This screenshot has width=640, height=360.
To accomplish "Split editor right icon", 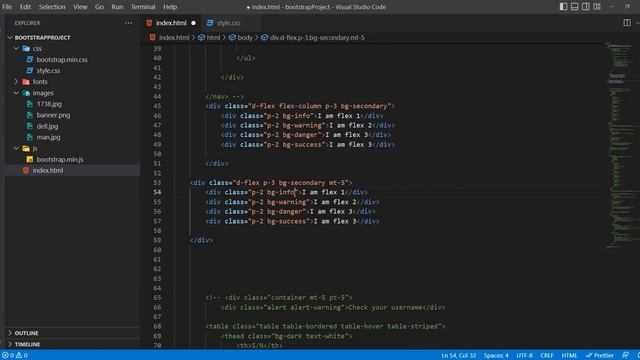I will click(x=627, y=23).
